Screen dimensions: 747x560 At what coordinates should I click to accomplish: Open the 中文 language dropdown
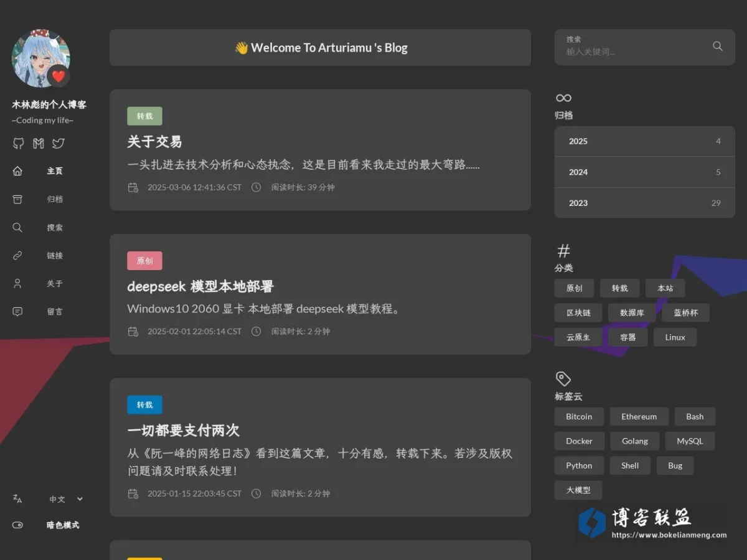(x=66, y=499)
